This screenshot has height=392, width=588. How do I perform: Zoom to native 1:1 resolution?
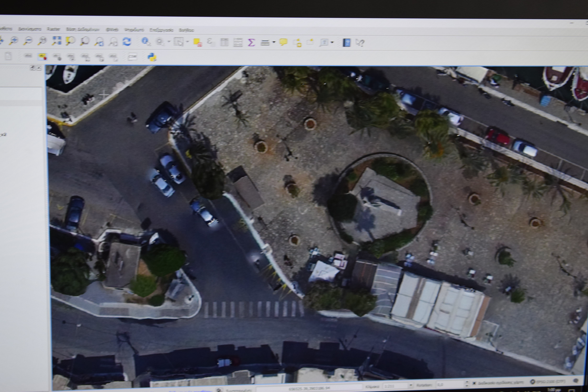42,41
